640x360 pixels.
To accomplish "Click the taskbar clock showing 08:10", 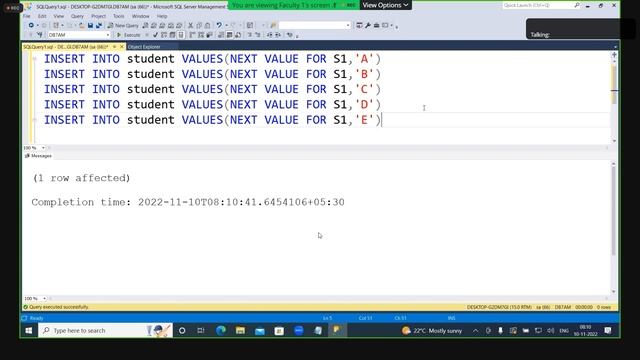I will point(585,331).
